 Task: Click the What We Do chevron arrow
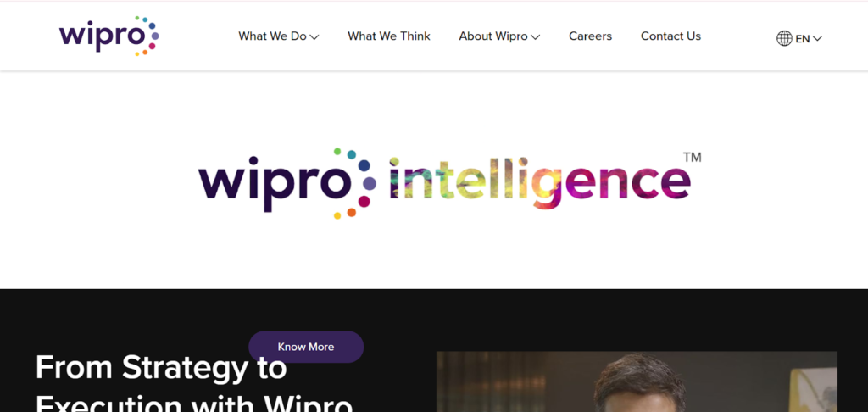314,37
